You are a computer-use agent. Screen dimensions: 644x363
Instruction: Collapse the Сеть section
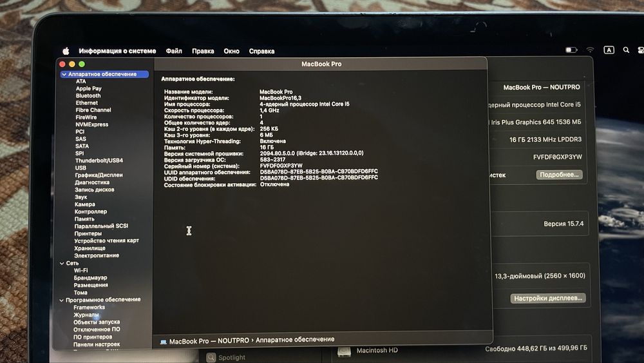point(62,263)
